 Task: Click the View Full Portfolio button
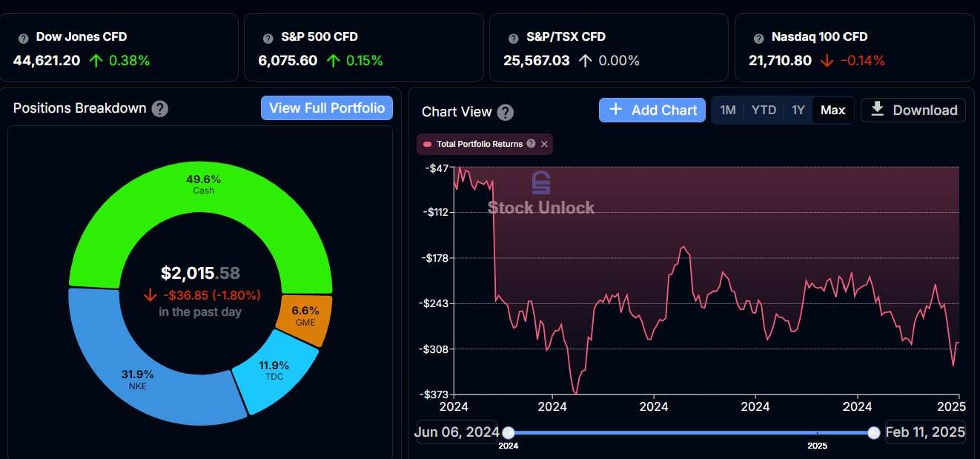coord(326,108)
